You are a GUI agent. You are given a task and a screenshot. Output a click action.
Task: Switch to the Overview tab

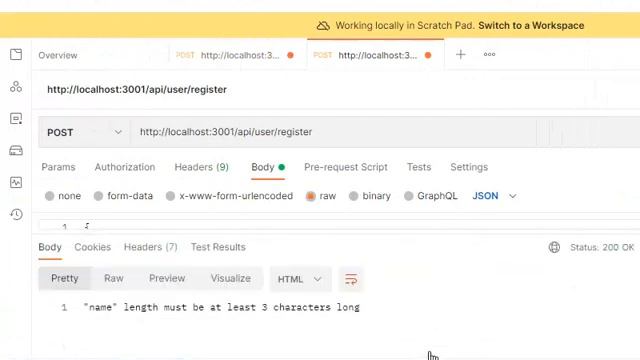[58, 55]
